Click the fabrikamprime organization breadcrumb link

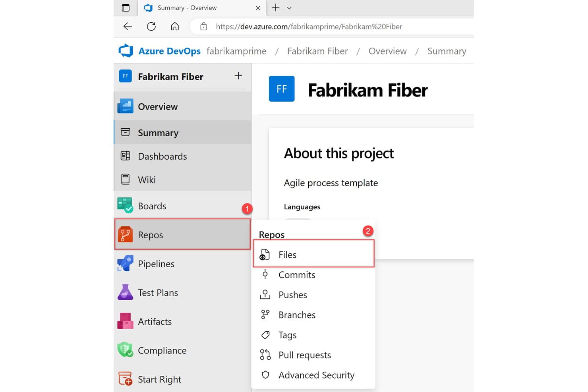pos(236,51)
